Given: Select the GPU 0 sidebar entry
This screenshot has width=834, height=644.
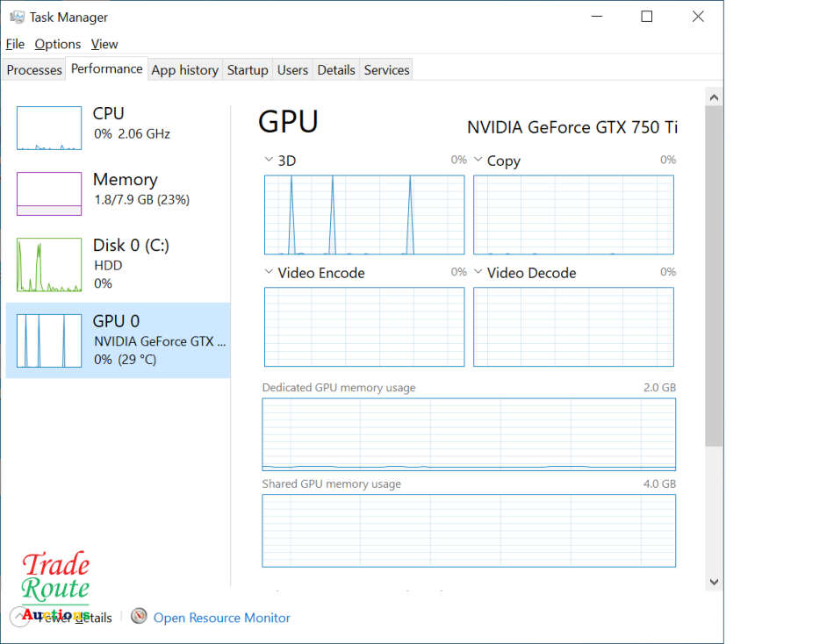Looking at the screenshot, I should (x=118, y=340).
